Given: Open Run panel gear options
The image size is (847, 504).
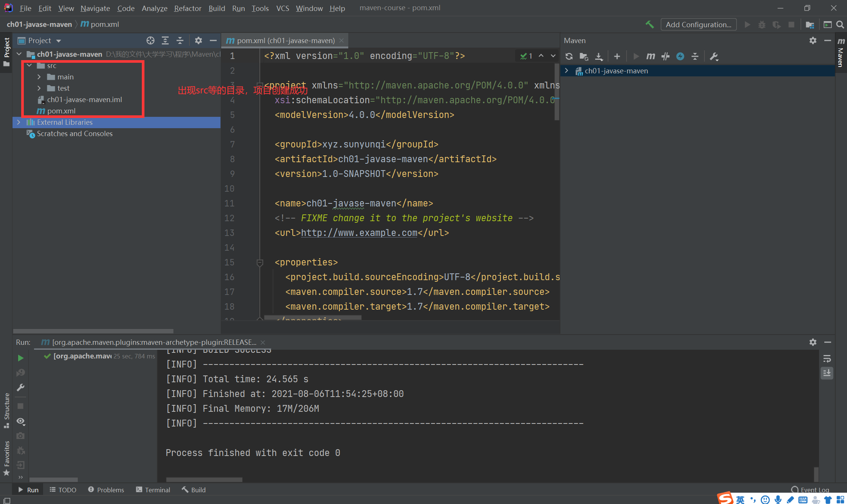Looking at the screenshot, I should (x=813, y=342).
